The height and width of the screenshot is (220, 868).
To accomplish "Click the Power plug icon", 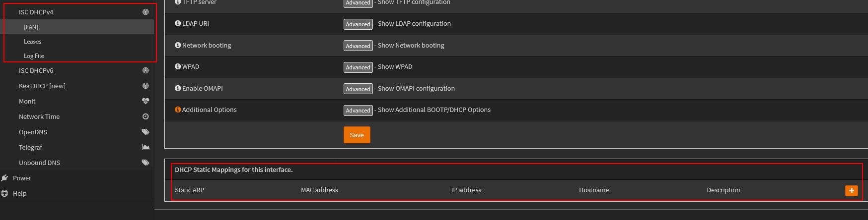I will coord(5,178).
